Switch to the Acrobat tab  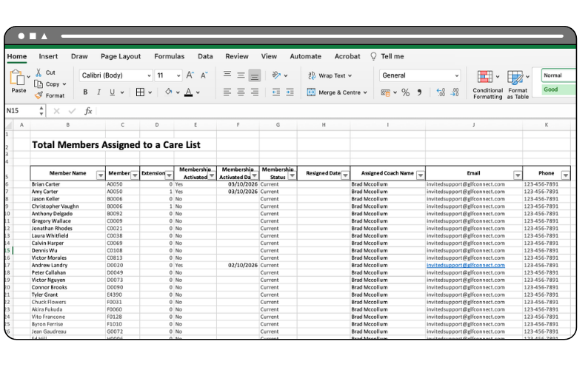(x=347, y=56)
